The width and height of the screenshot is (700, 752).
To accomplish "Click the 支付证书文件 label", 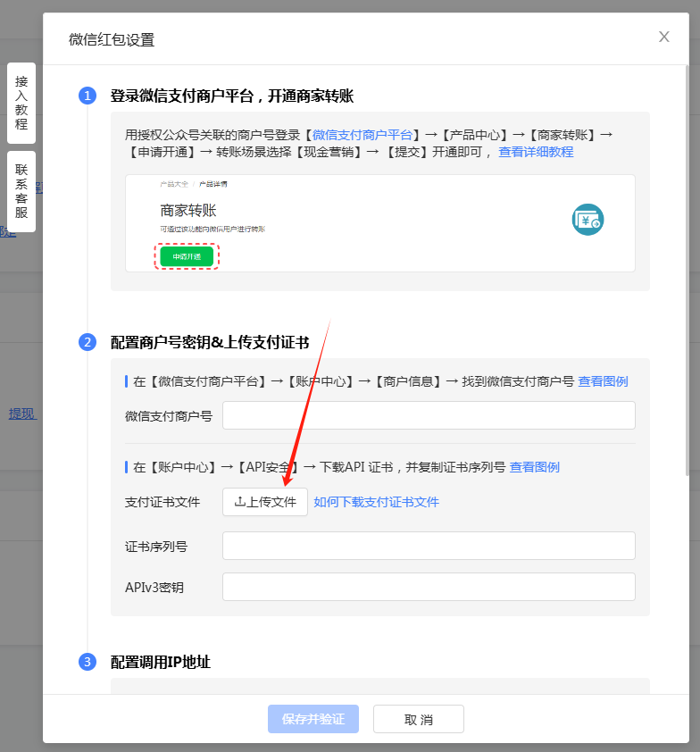I will [x=162, y=502].
